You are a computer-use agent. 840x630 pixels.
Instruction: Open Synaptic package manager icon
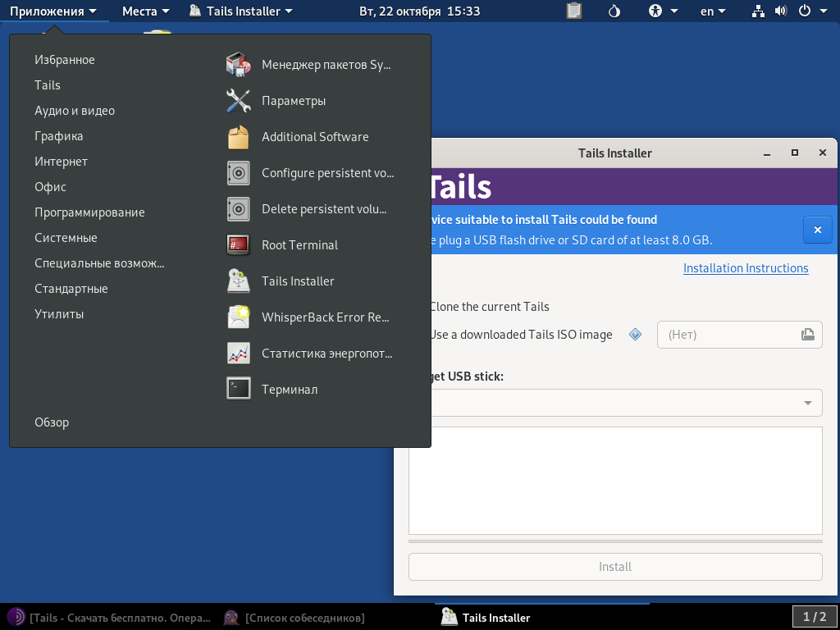click(239, 65)
